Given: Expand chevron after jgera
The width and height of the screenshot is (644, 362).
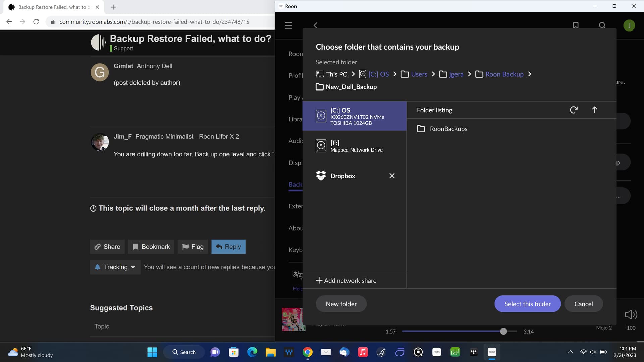Looking at the screenshot, I should (x=469, y=74).
